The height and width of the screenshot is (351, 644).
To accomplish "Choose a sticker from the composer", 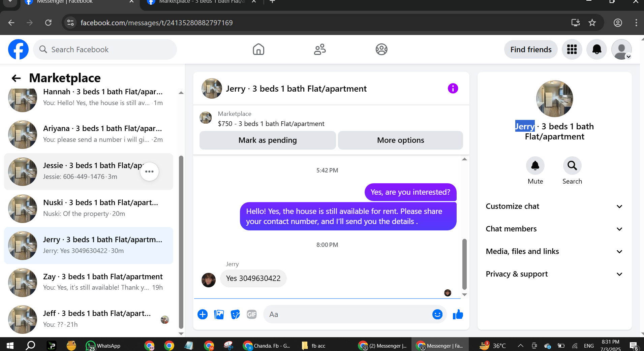I will (235, 314).
